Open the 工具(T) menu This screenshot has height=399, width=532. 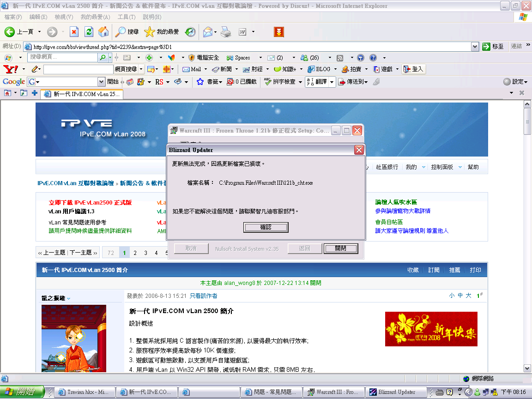pos(126,17)
